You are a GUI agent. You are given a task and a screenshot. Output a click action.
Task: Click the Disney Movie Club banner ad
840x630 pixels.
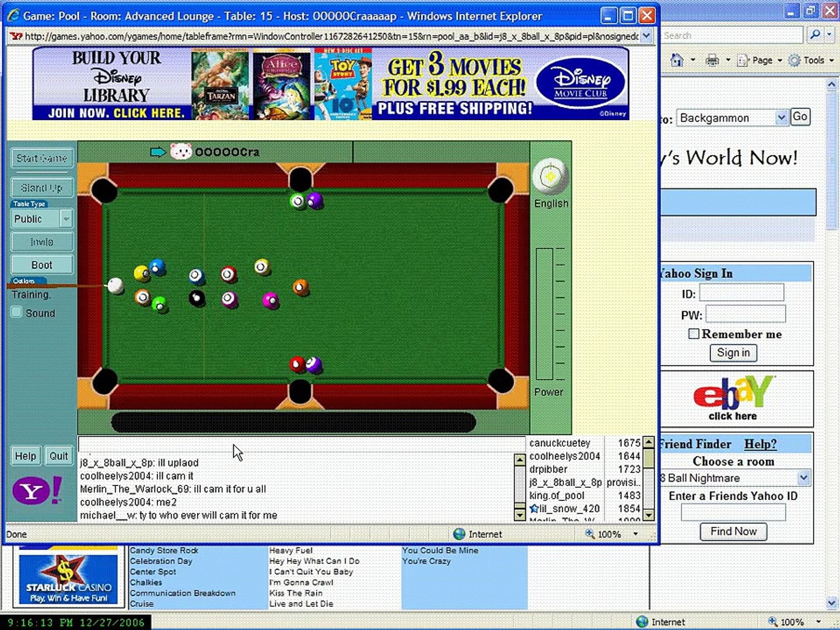coord(331,83)
